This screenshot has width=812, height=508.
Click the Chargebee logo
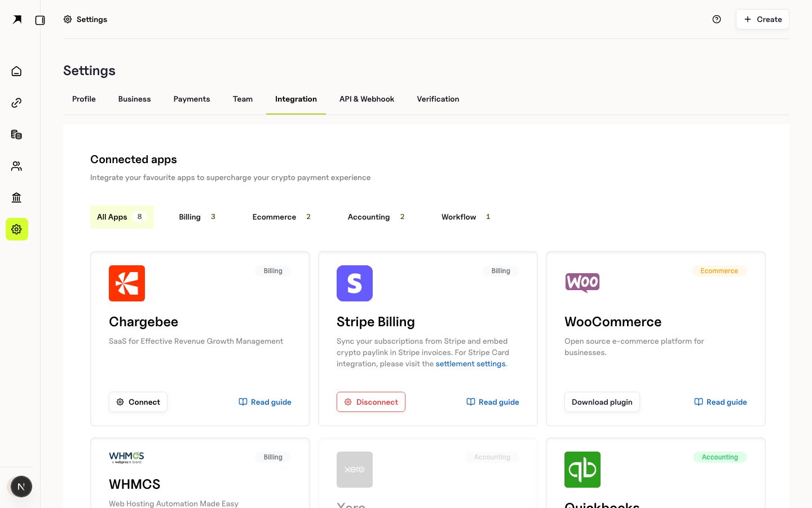point(127,283)
